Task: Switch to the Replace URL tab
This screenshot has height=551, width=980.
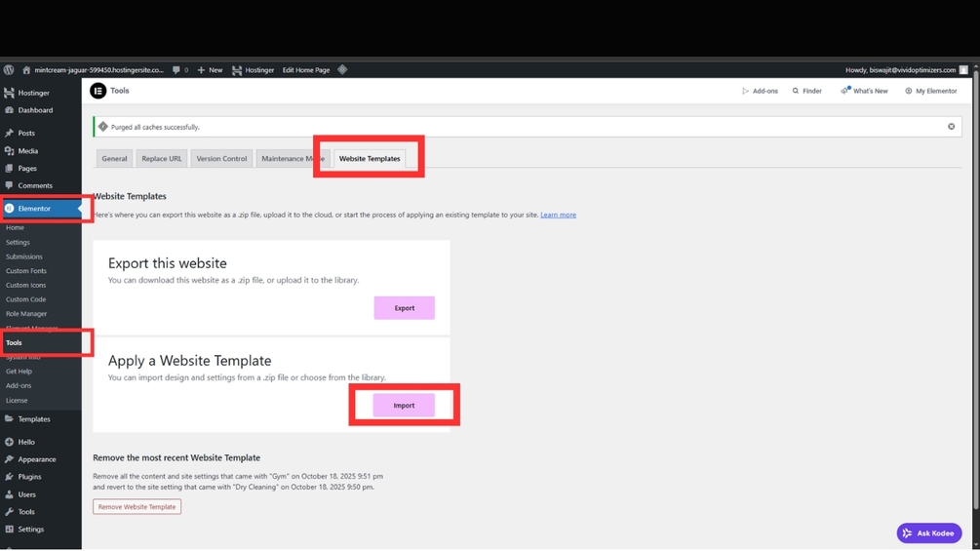Action: coord(162,159)
